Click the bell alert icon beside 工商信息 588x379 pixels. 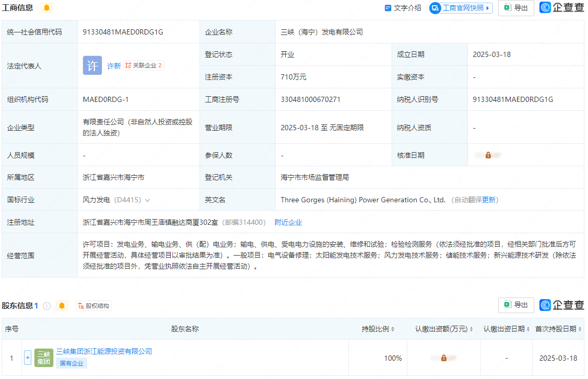pyautogui.click(x=46, y=8)
